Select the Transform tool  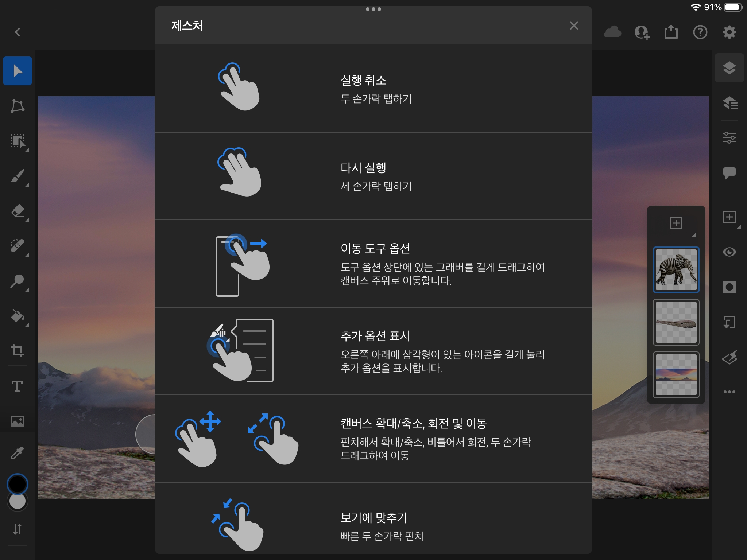[18, 106]
